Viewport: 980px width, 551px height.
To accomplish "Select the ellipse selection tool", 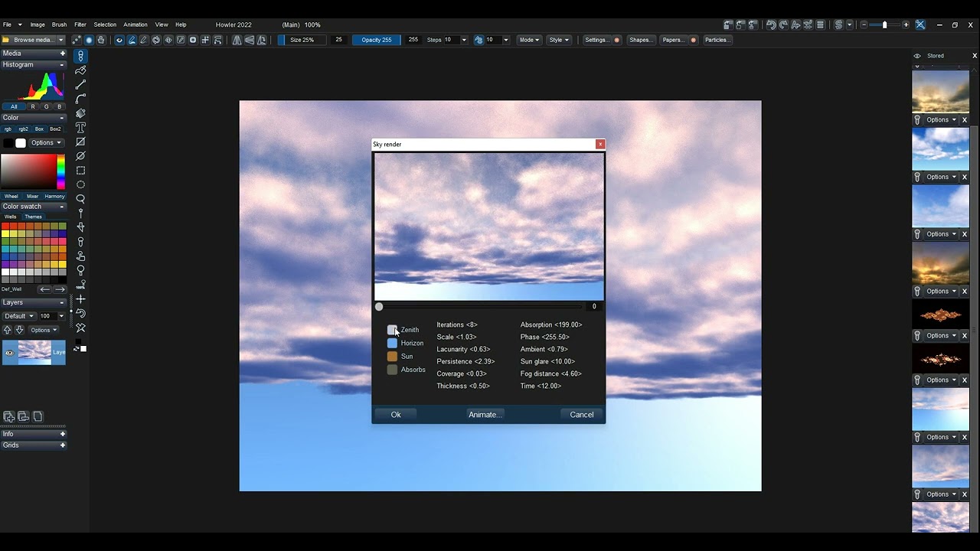I will [x=80, y=184].
